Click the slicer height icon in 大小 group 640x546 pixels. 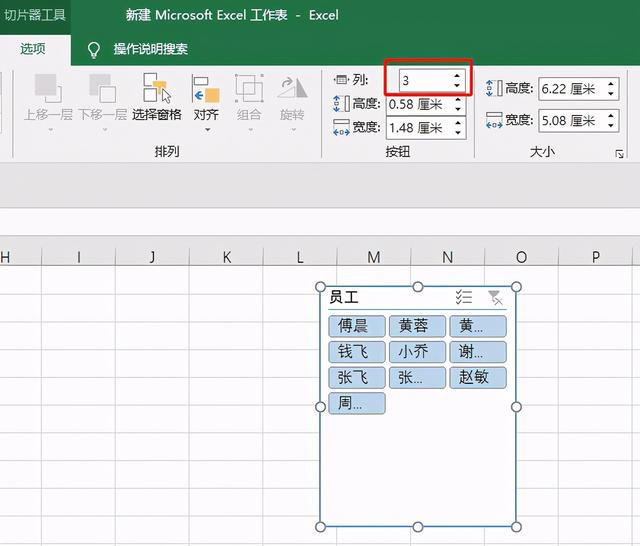click(494, 88)
